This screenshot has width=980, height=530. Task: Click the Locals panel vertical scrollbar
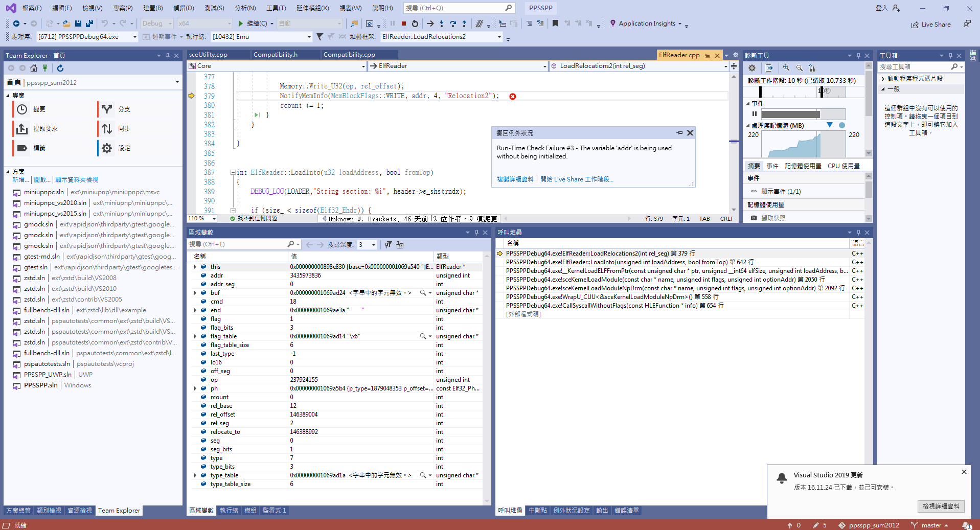[x=486, y=378]
